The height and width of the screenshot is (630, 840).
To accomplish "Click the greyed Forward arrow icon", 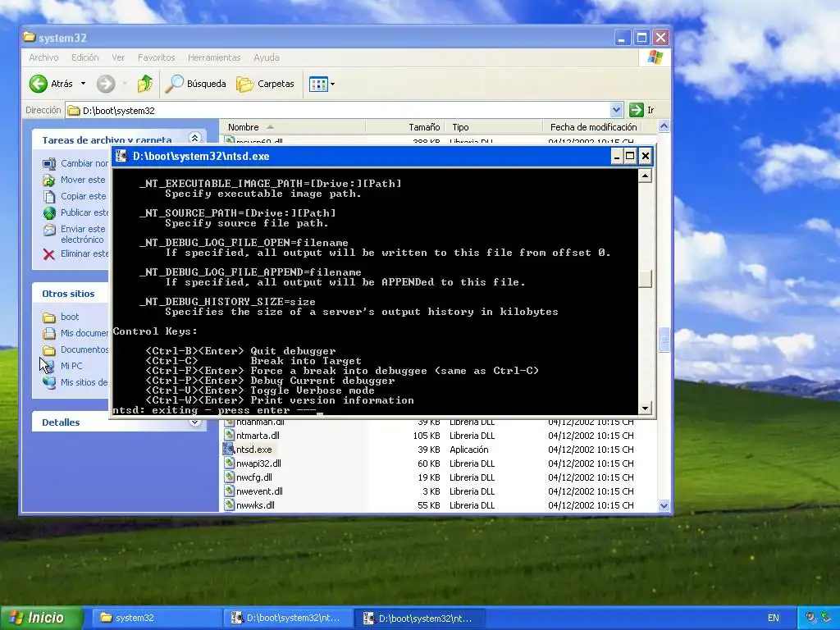I will [106, 84].
